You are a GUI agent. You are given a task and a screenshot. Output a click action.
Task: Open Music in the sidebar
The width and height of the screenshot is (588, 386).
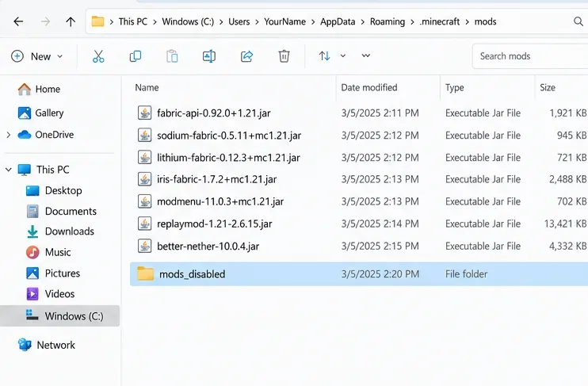click(48, 252)
